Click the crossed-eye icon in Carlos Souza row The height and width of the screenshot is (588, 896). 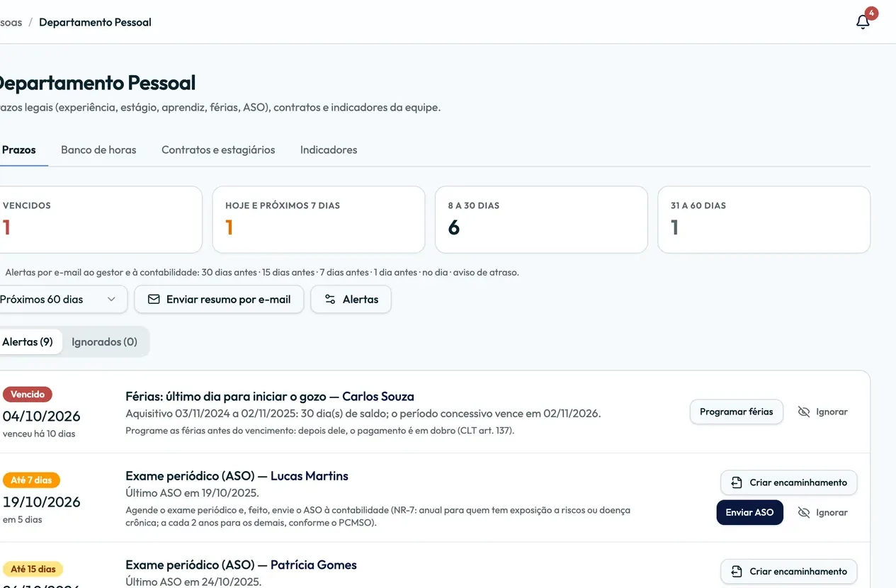click(804, 412)
